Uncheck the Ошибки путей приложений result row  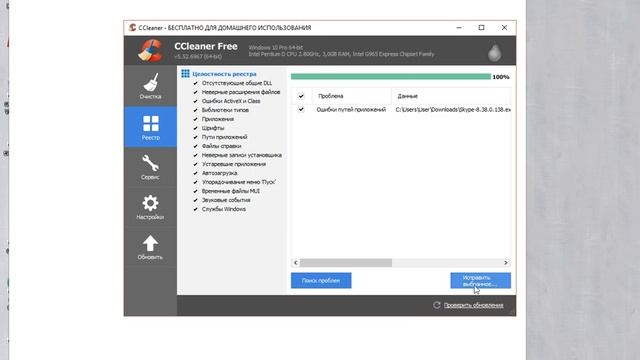coord(301,109)
